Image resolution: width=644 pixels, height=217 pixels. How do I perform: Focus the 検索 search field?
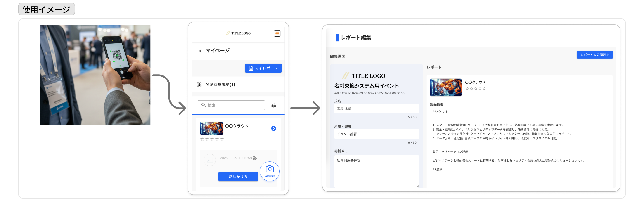[231, 105]
